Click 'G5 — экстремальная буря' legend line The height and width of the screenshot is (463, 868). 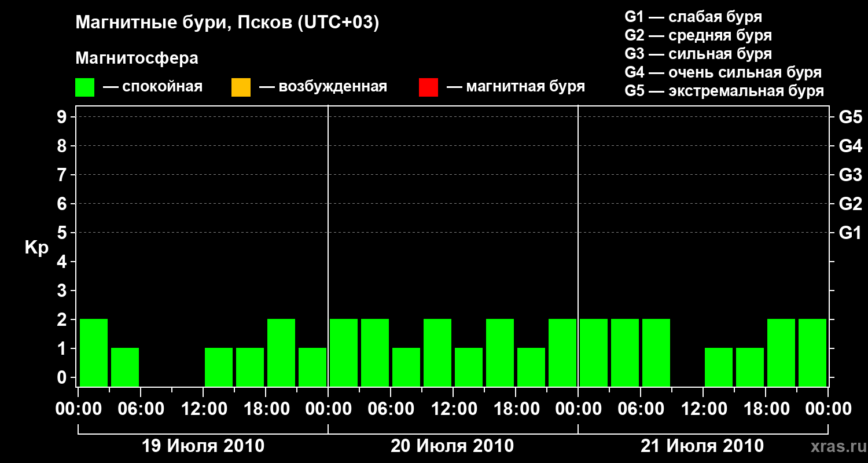724,91
